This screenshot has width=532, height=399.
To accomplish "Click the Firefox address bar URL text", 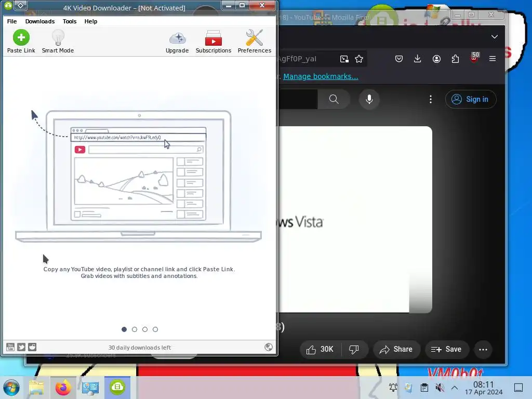I will (297, 59).
